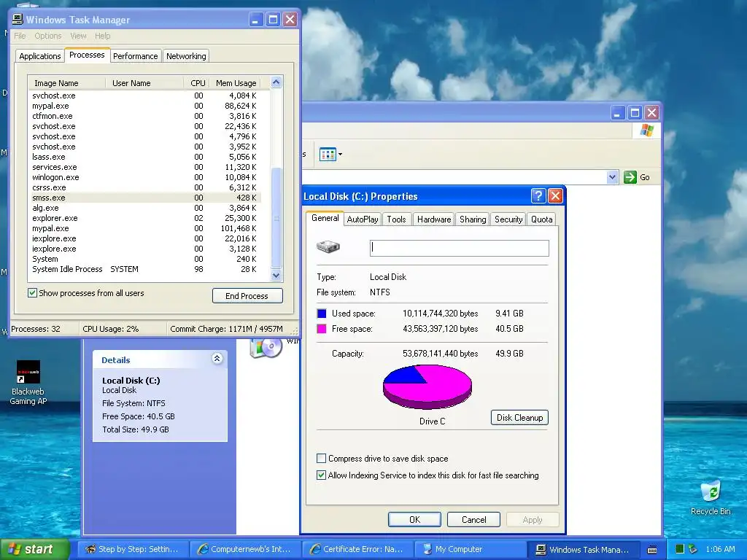Viewport: 747px width, 560px height.
Task: Click the disk usage pie chart
Action: 427,386
